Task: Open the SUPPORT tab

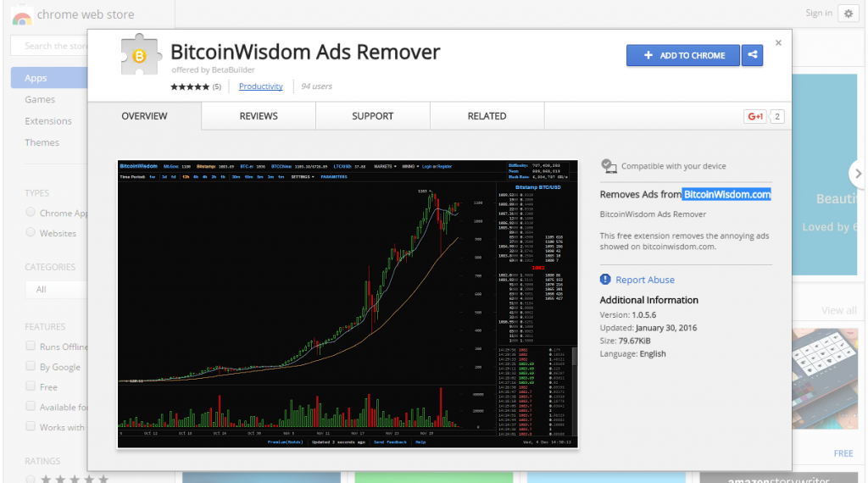Action: click(373, 116)
